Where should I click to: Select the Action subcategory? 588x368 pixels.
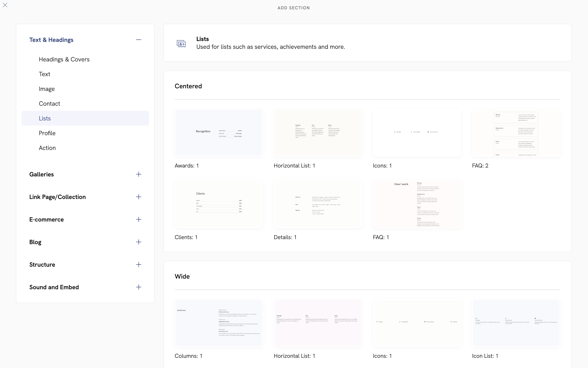[x=47, y=148]
